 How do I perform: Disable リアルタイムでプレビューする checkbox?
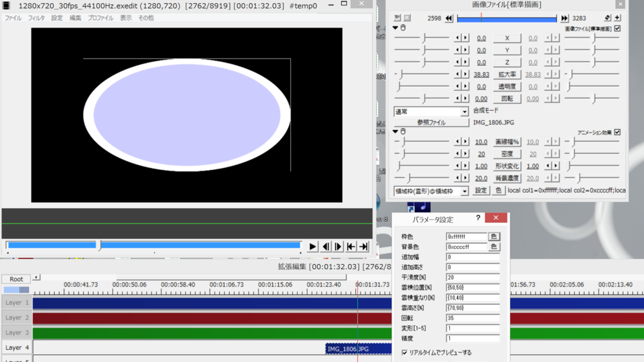click(x=405, y=353)
